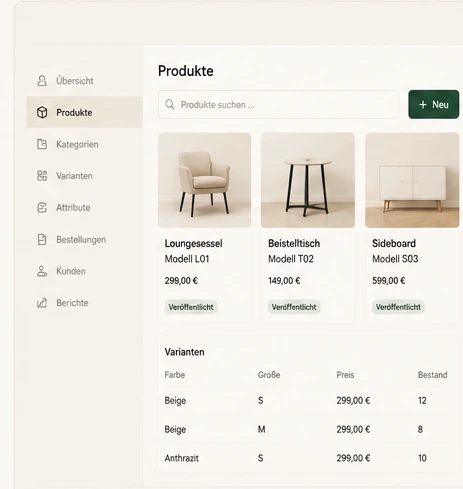The width and height of the screenshot is (463, 489).
Task: Click the Varianten table heading
Action: point(184,352)
